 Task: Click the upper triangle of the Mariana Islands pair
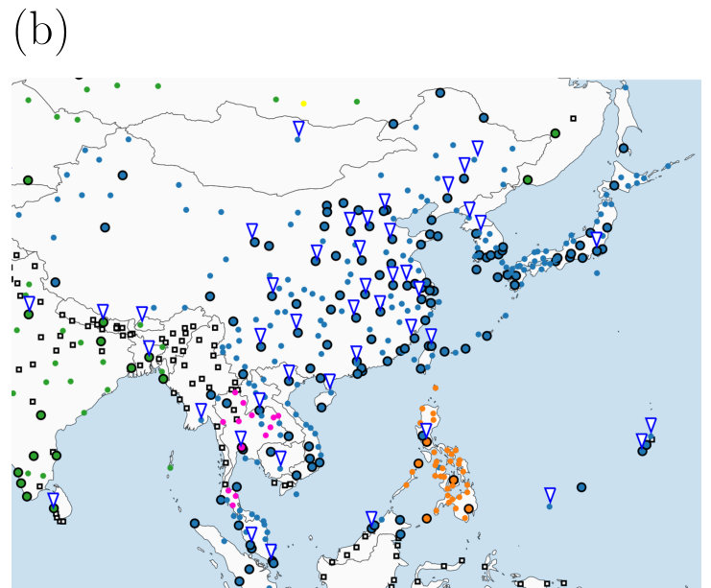click(651, 425)
